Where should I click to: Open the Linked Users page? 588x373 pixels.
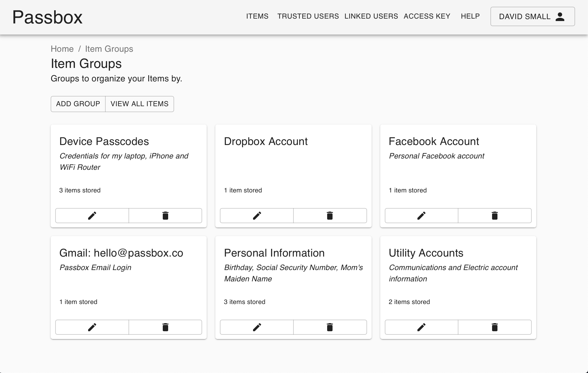371,16
